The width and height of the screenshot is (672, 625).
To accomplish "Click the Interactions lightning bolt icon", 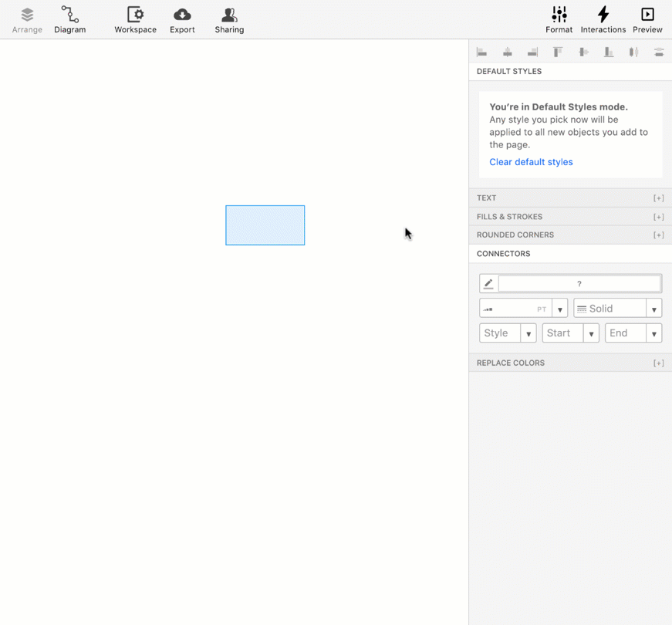I will click(603, 19).
